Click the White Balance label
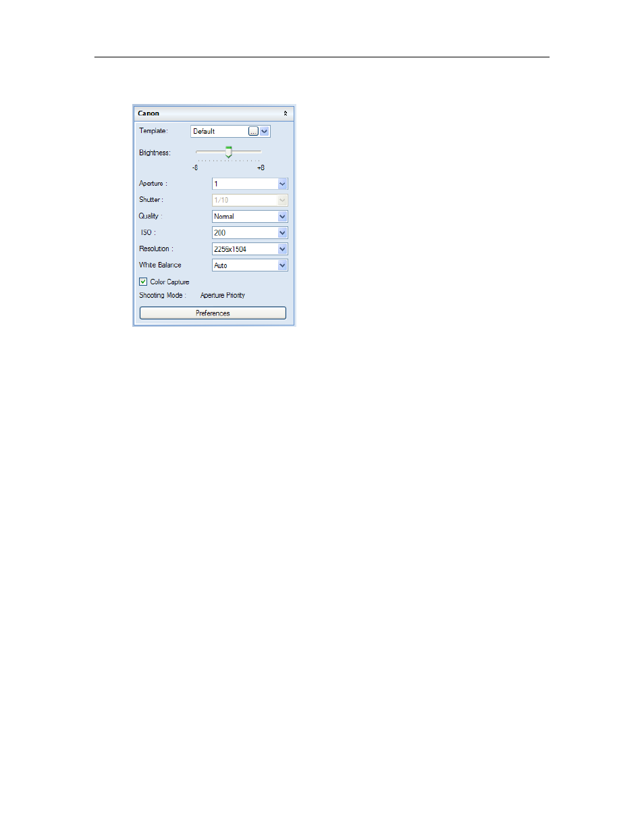This screenshot has width=644, height=834. point(160,265)
